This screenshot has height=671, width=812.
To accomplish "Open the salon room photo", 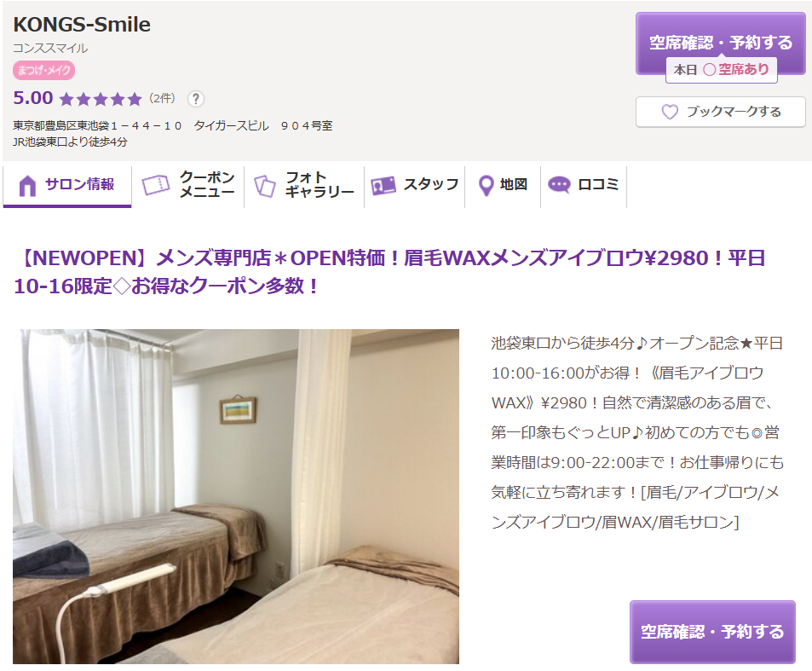I will 236,496.
